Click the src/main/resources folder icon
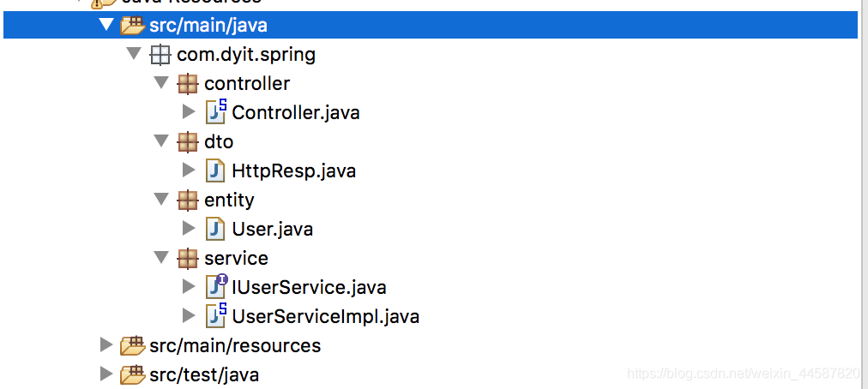 [133, 346]
